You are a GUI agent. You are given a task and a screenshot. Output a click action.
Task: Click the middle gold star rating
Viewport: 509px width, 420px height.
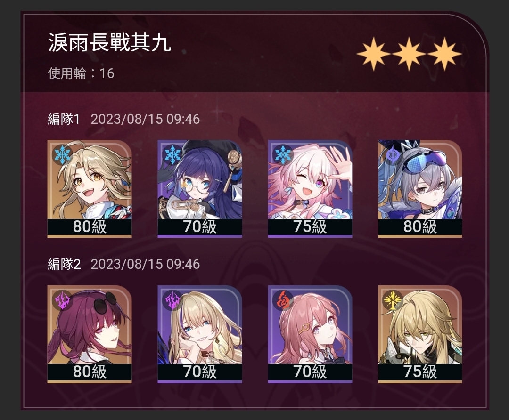409,54
